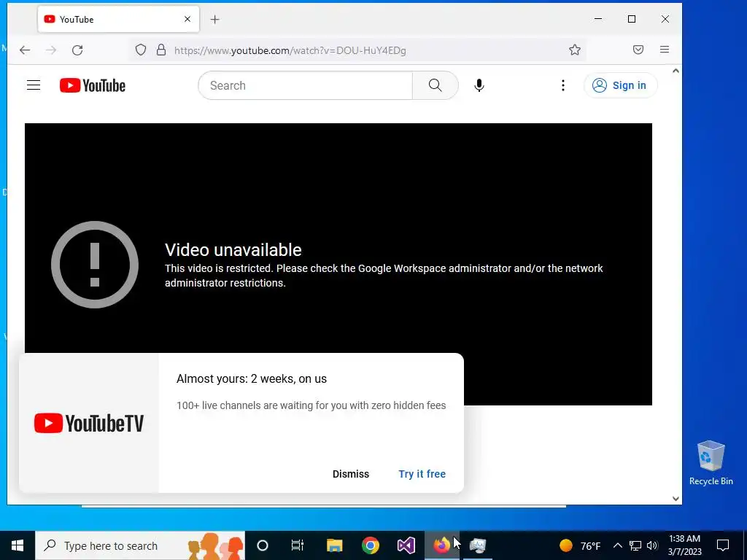Open File Explorer from taskbar
The height and width of the screenshot is (560, 747).
[334, 545]
